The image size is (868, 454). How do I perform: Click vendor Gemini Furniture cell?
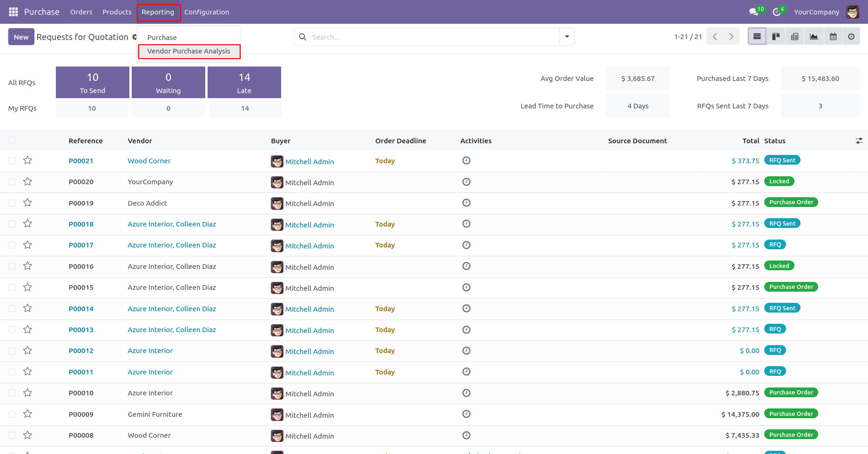click(x=155, y=414)
